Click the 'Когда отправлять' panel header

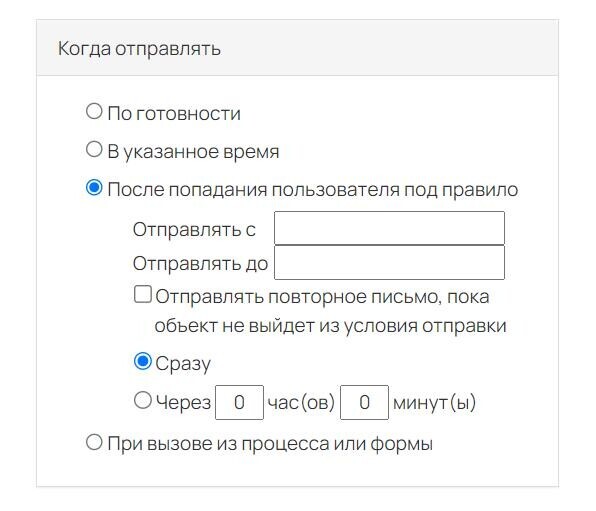pos(297,48)
